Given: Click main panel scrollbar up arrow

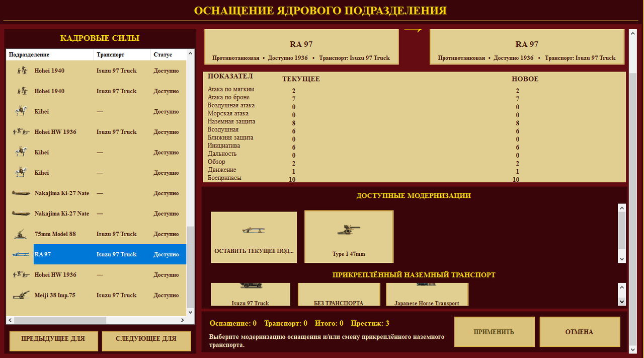Looking at the screenshot, I should pos(632,33).
